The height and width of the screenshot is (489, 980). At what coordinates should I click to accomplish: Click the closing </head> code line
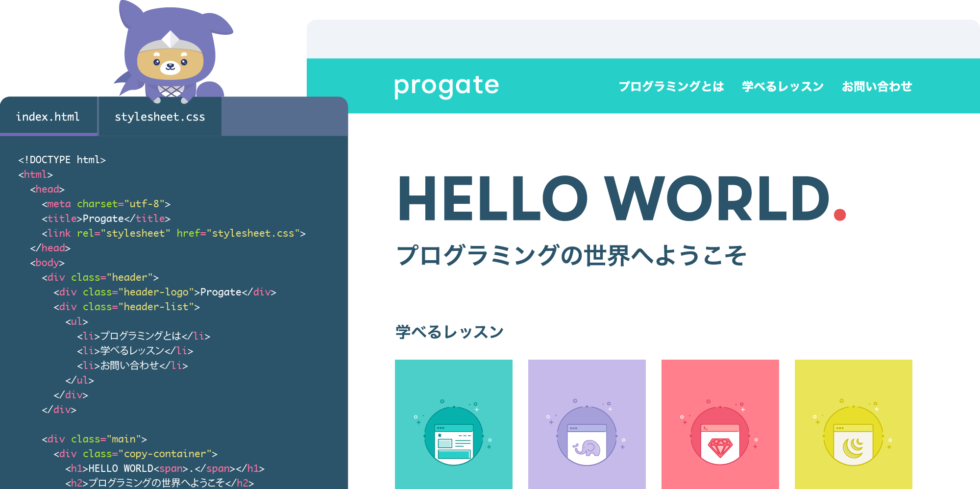50,248
